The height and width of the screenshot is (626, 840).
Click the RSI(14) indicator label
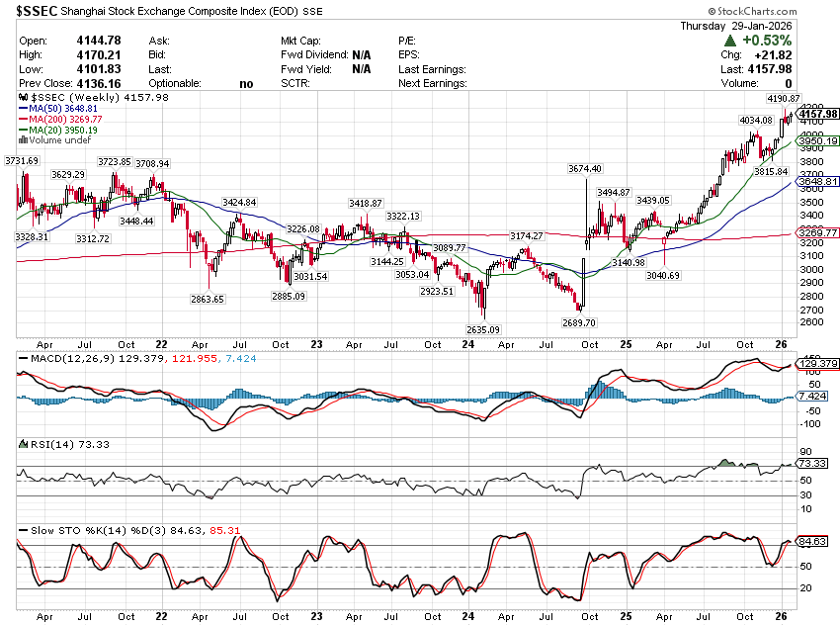pos(44,445)
